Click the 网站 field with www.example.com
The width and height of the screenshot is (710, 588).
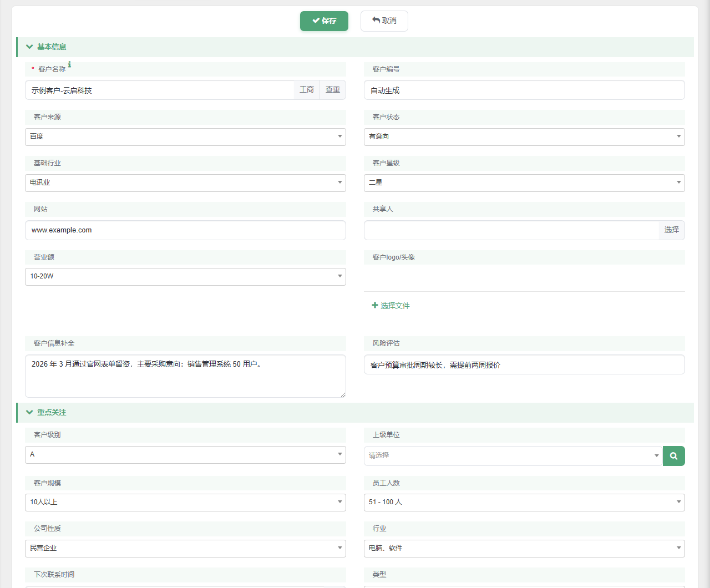(x=185, y=230)
